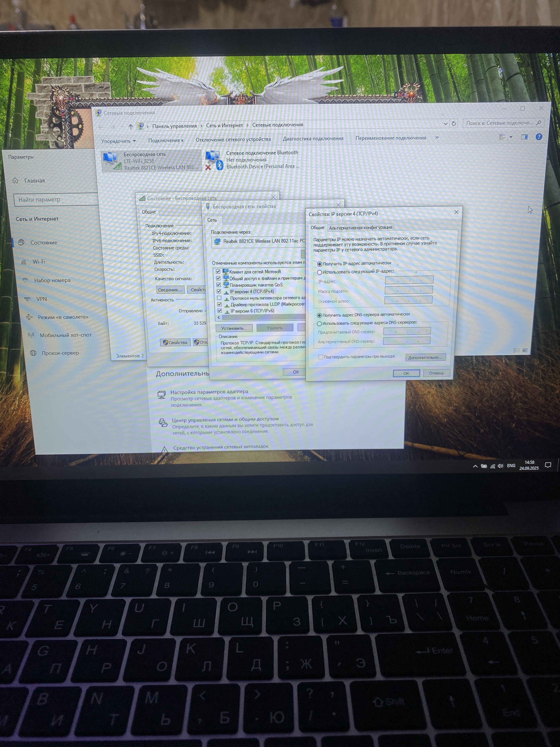Expand toolbar overflow chevron
The height and width of the screenshot is (747, 560).
437,137
